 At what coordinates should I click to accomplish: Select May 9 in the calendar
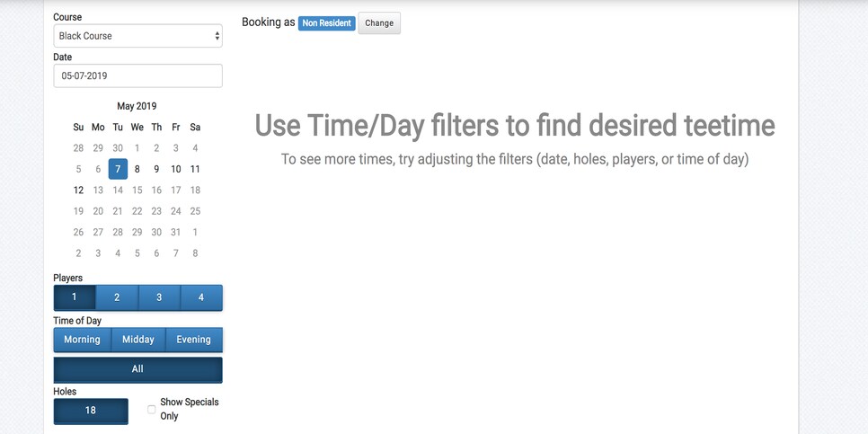coord(156,169)
